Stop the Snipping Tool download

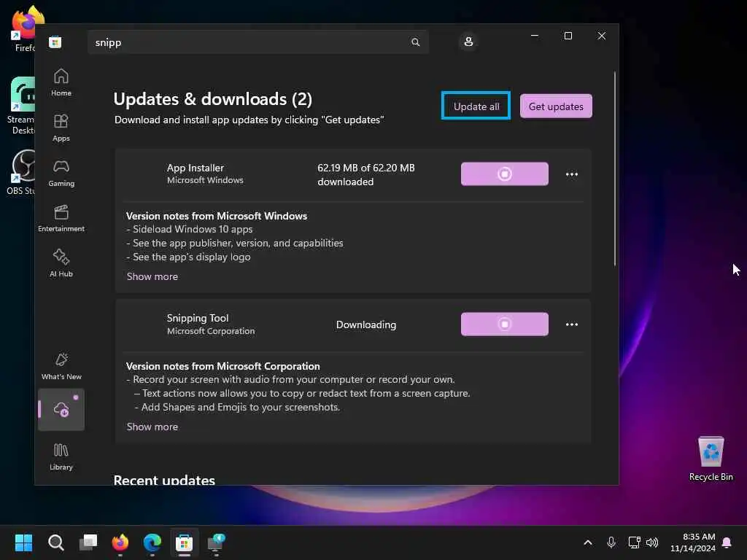click(505, 324)
